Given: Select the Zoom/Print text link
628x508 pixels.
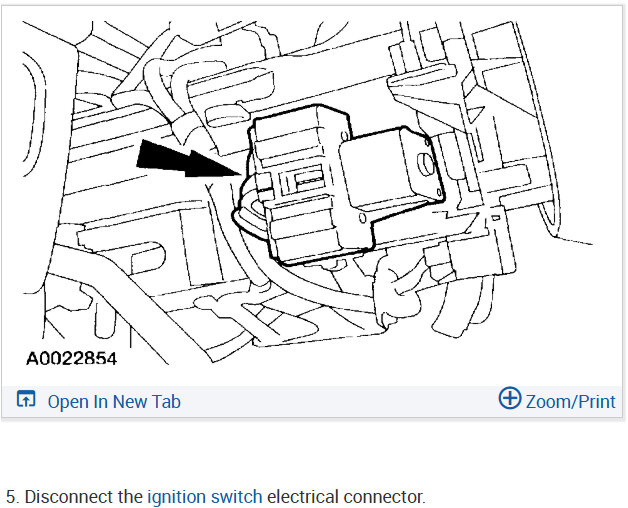Looking at the screenshot, I should [571, 402].
